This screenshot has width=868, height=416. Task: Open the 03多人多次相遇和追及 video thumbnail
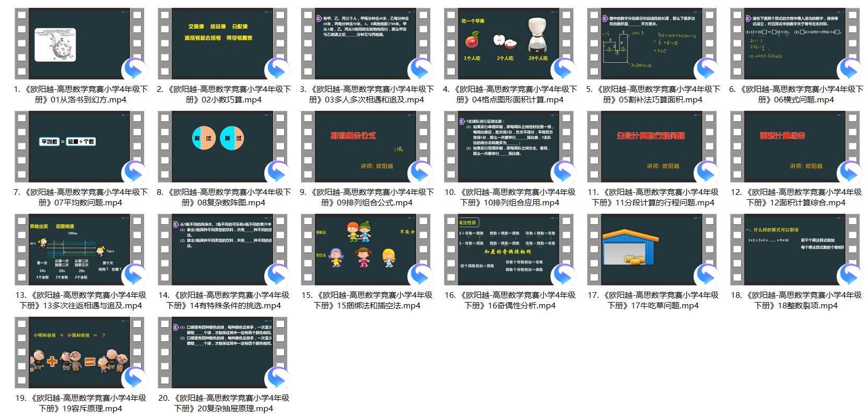(366, 43)
